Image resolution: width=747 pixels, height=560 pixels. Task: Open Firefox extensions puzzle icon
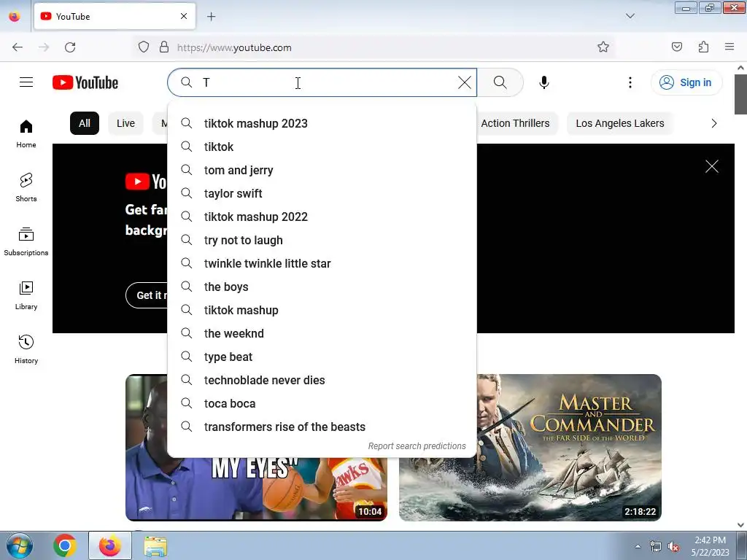[x=703, y=47]
